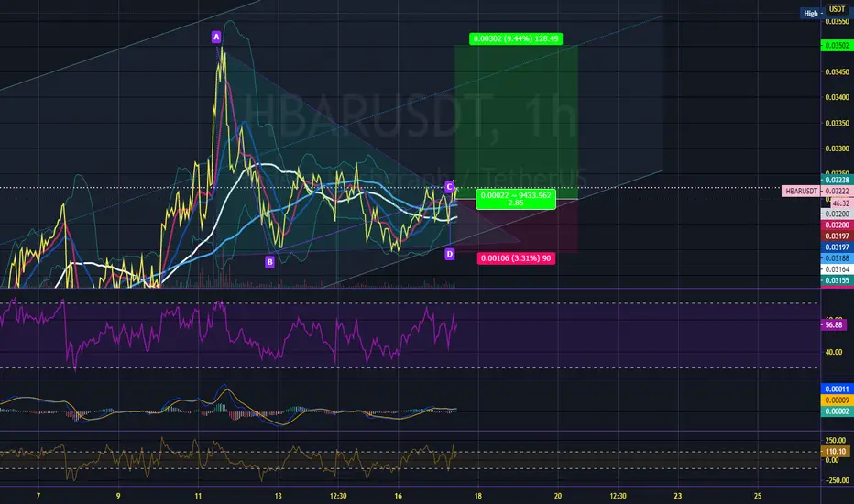This screenshot has width=854, height=504.
Task: Click entry label 0.00022 ~ 9433.962
Action: pyautogui.click(x=516, y=199)
